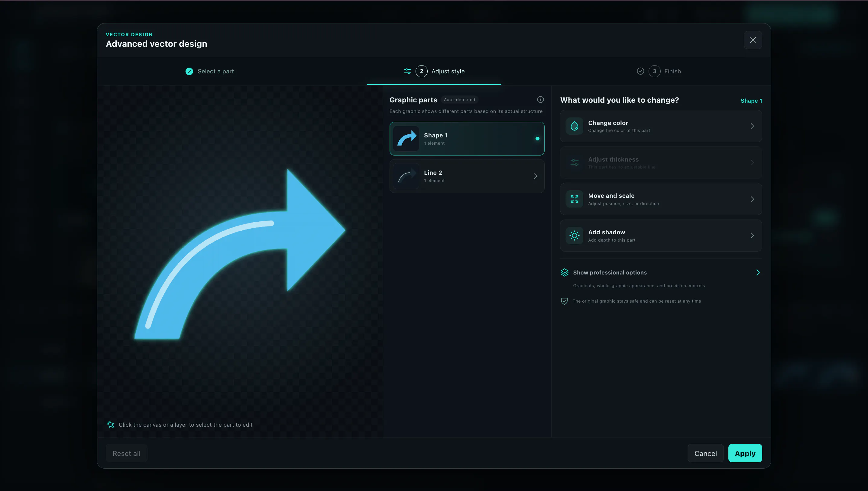Expand Show professional options chevron
Viewport: 868px width, 491px height.
click(x=758, y=272)
